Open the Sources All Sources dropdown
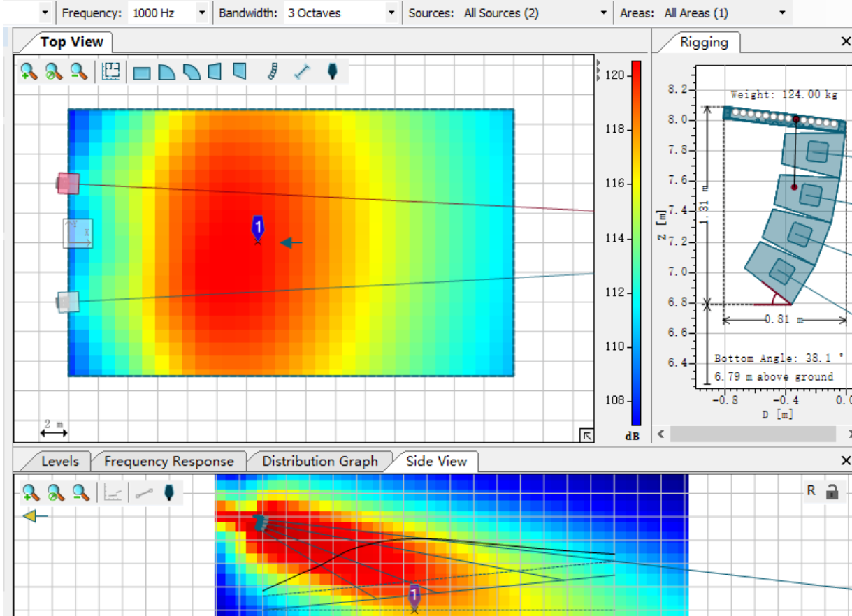Screen dimensions: 852x616 [x=604, y=13]
